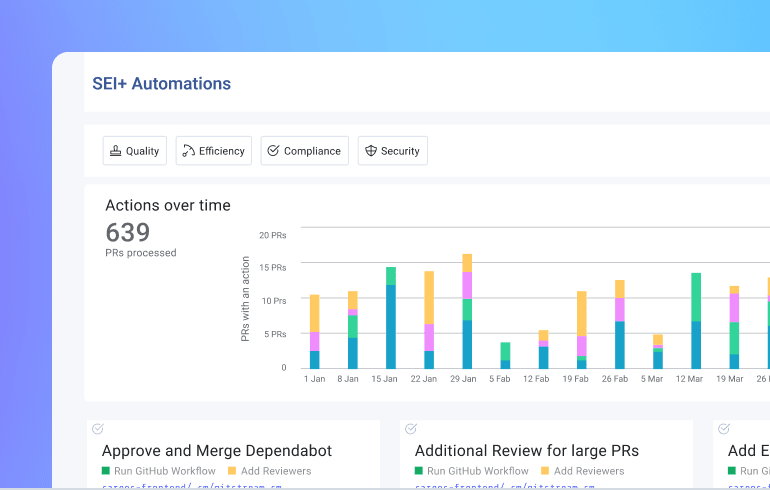The image size is (770, 490).
Task: Click the 26 Fab chart bar
Action: tap(620, 325)
